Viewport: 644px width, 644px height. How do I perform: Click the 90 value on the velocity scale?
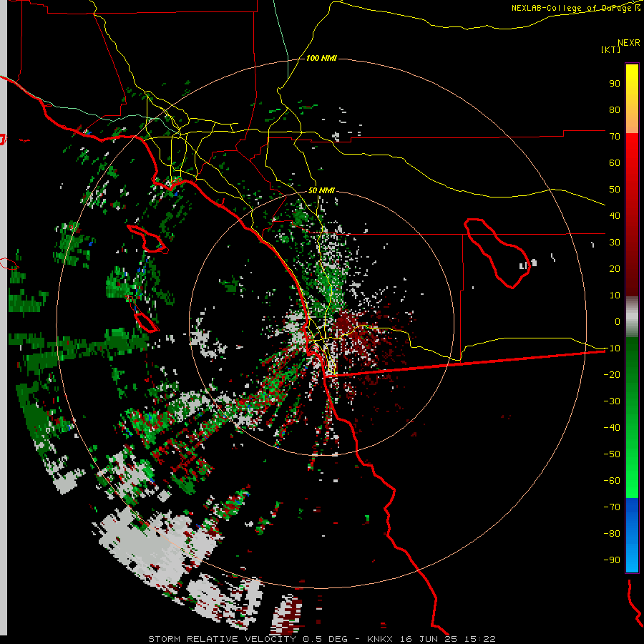coord(615,84)
